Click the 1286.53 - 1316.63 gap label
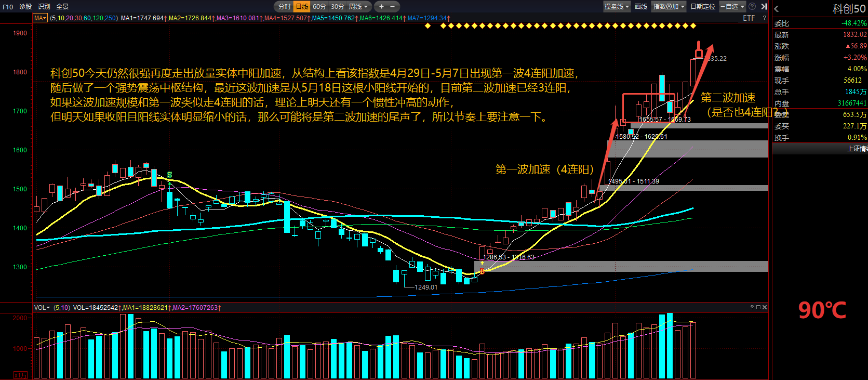The height and width of the screenshot is (380, 868). 509,257
